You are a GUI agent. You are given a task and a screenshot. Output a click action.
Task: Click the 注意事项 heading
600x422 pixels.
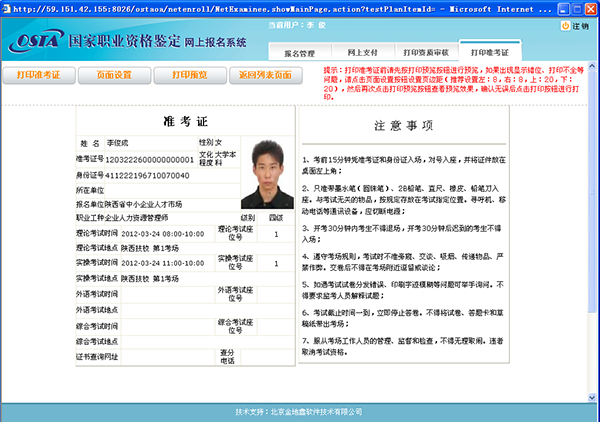pos(404,125)
